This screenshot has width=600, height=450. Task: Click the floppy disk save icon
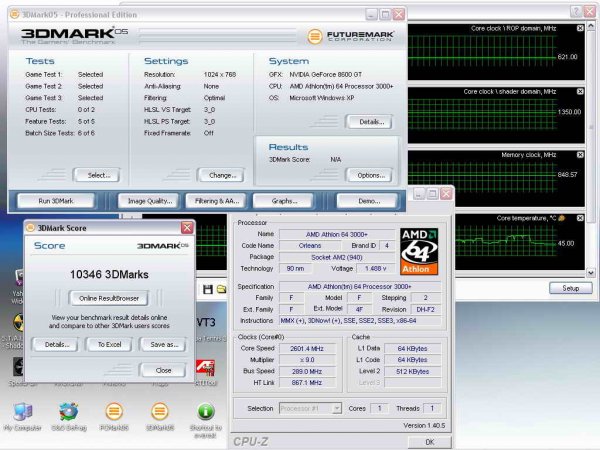(208, 290)
